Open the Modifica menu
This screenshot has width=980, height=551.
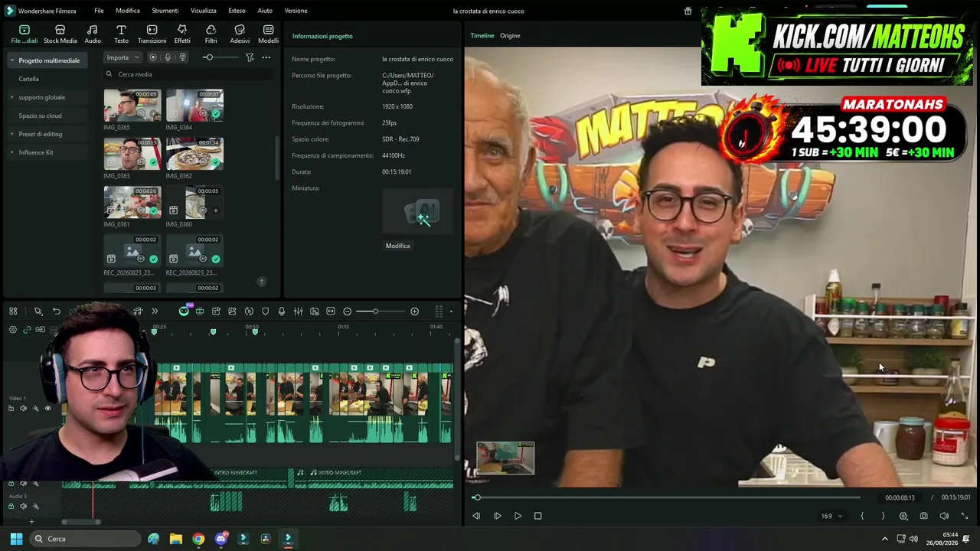click(128, 11)
